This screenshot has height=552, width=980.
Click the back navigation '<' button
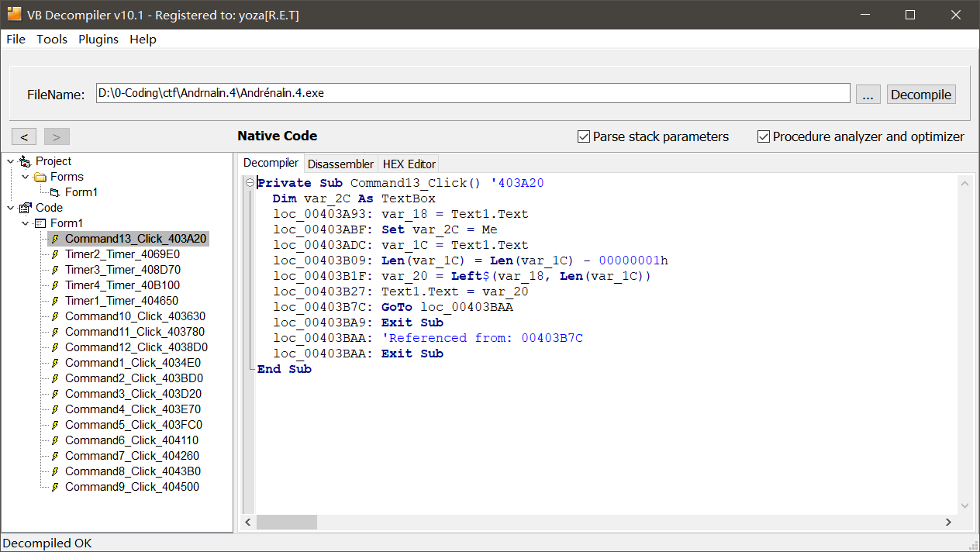24,136
